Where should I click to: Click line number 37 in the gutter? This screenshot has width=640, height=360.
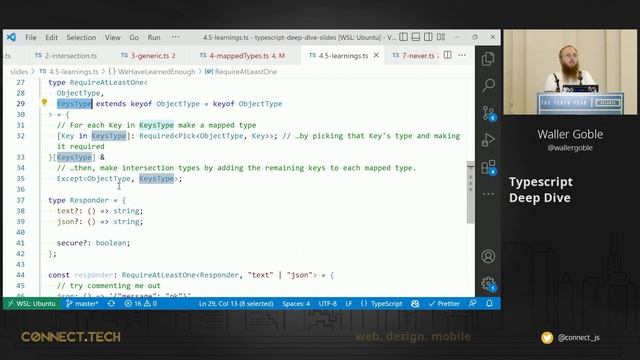click(20, 200)
